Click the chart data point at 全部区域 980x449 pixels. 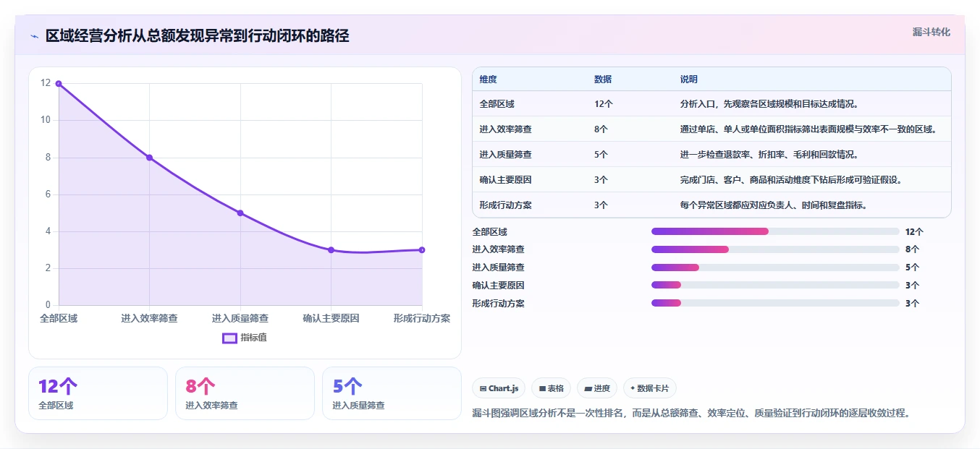tap(59, 84)
